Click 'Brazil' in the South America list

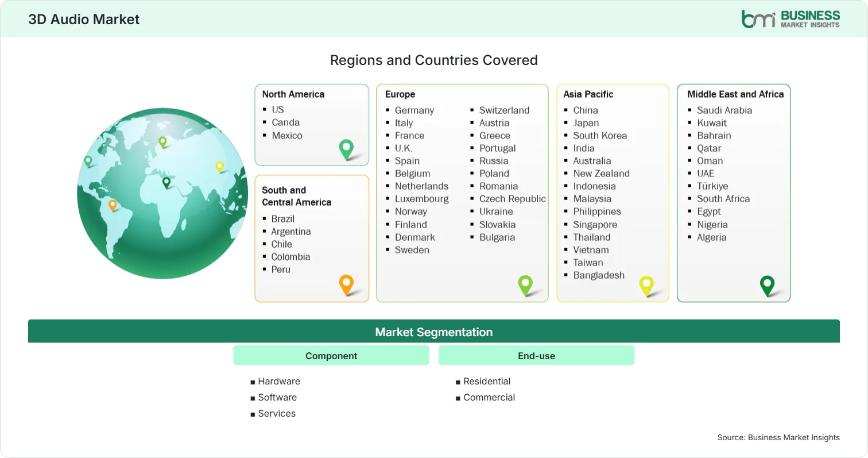(x=283, y=218)
